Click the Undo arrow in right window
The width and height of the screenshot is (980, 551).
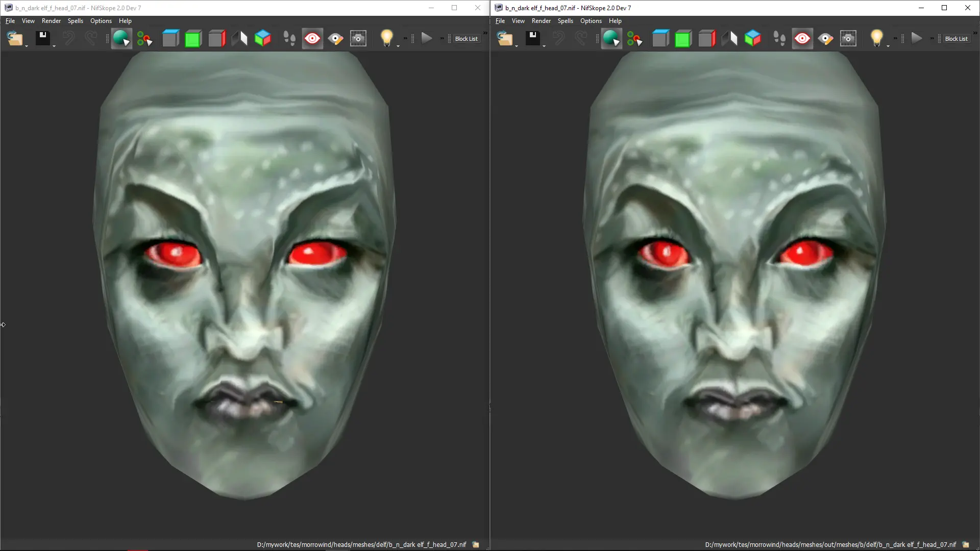click(x=558, y=39)
